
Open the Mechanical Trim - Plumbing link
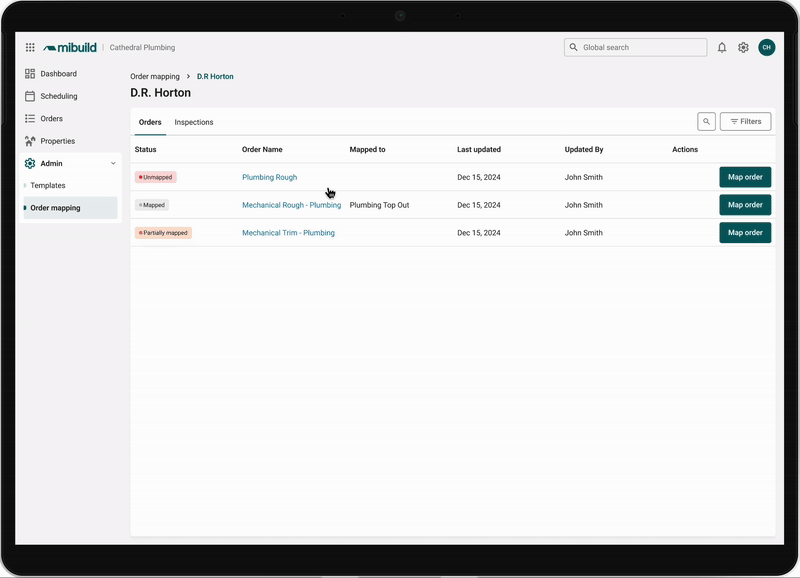pyautogui.click(x=288, y=233)
